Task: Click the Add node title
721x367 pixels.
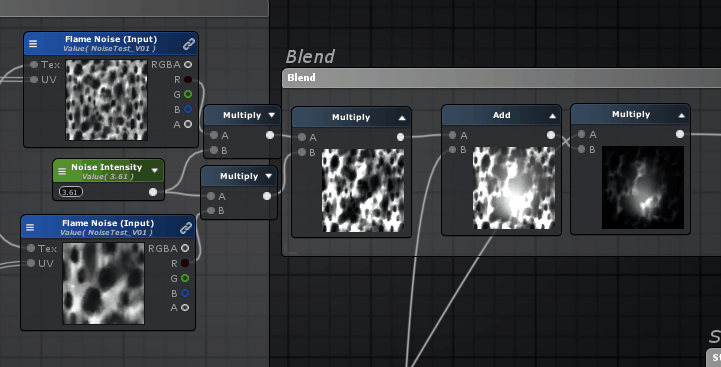Action: click(x=501, y=115)
